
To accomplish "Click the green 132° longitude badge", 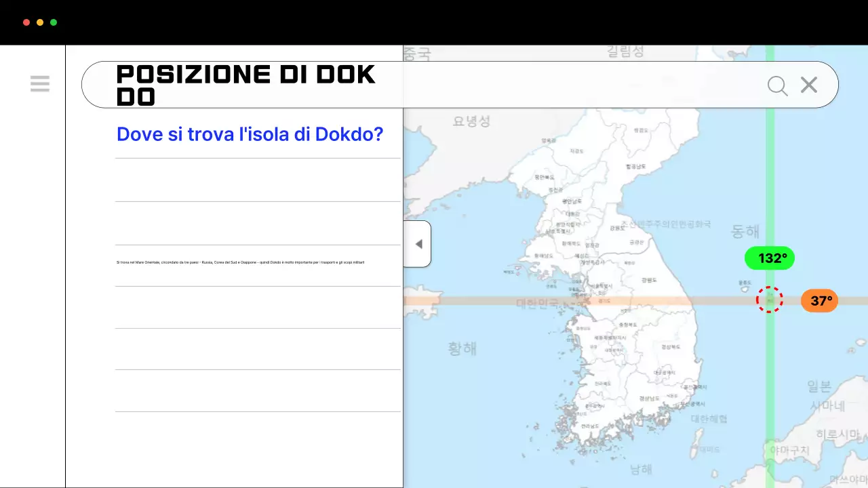I will [769, 258].
